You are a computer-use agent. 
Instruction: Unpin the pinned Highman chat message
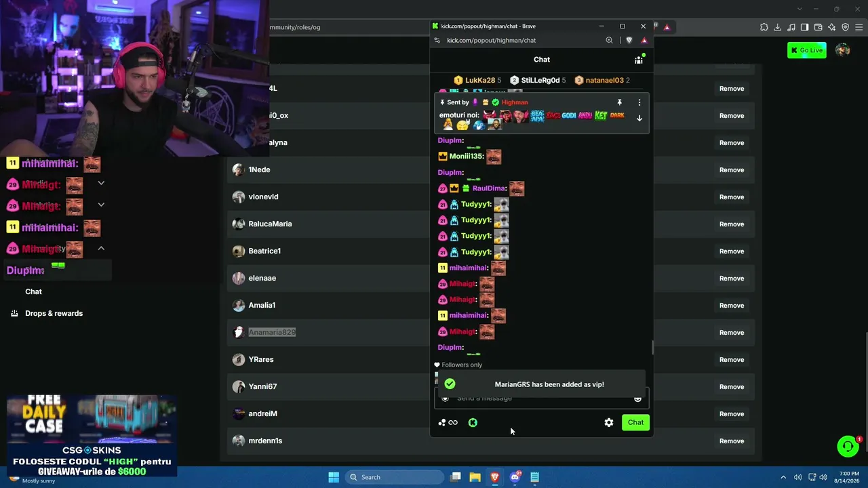619,102
